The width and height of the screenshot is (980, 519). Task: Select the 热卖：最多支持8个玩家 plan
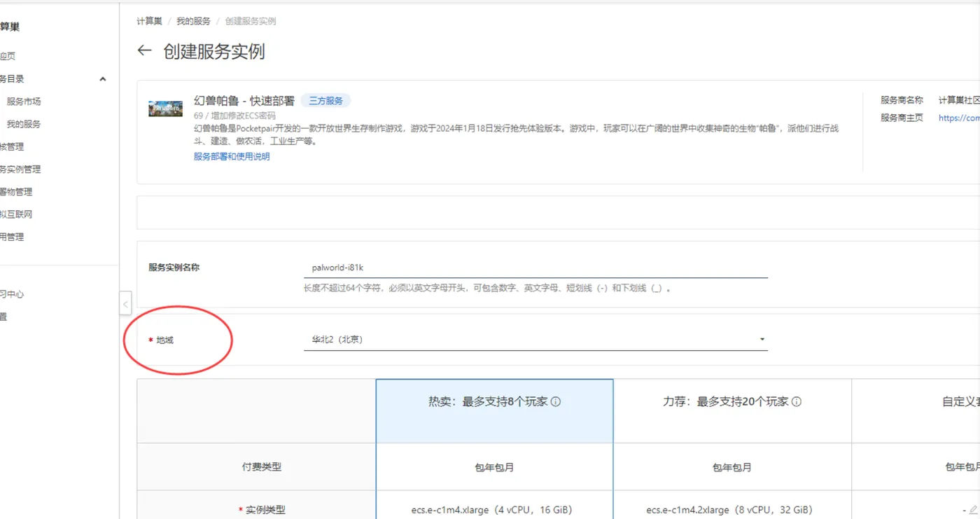click(494, 411)
